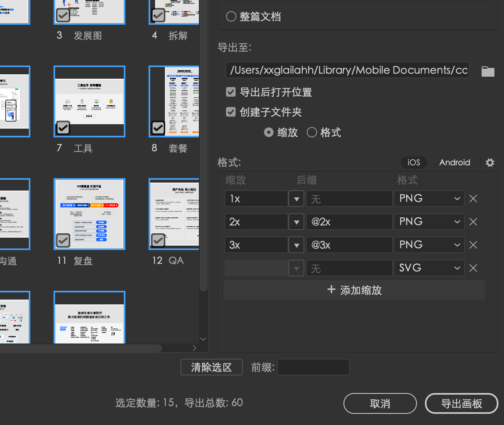This screenshot has height=425, width=504.
Task: Click the 1x scale value field
Action: 256,199
